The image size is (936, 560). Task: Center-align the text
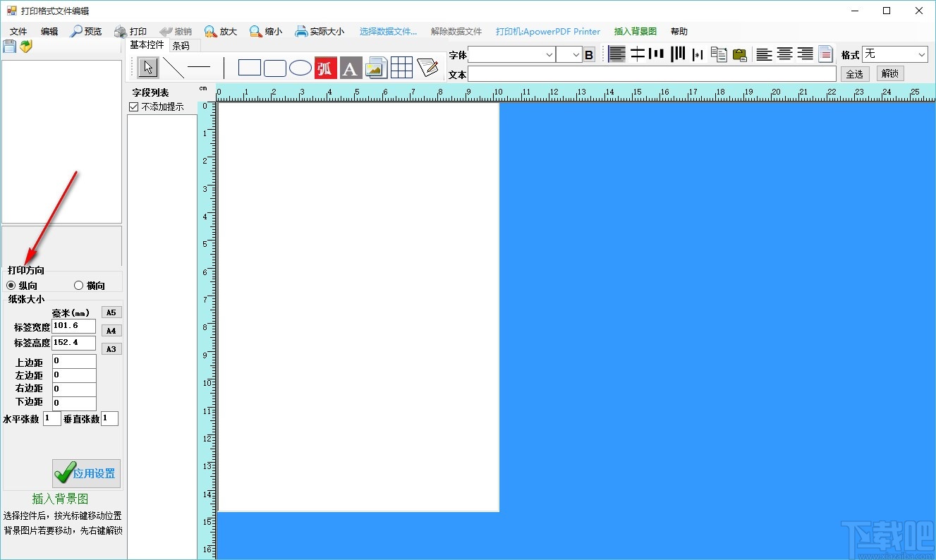784,54
